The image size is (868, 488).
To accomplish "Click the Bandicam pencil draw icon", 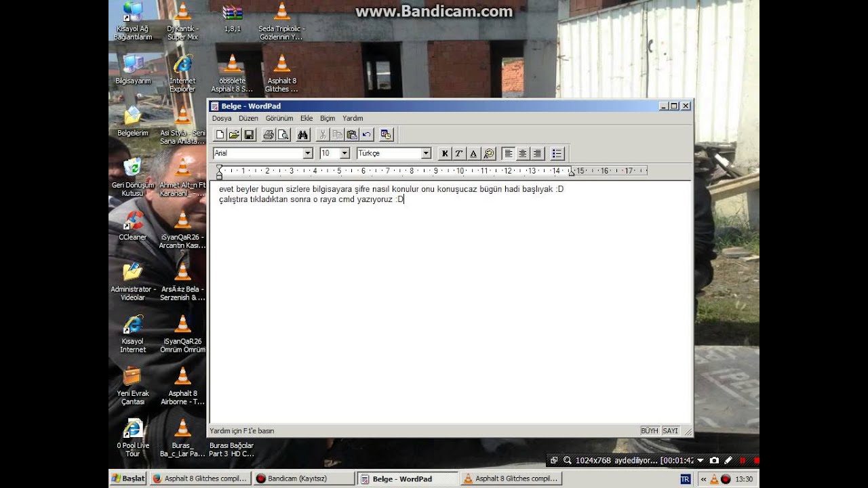I will (728, 460).
